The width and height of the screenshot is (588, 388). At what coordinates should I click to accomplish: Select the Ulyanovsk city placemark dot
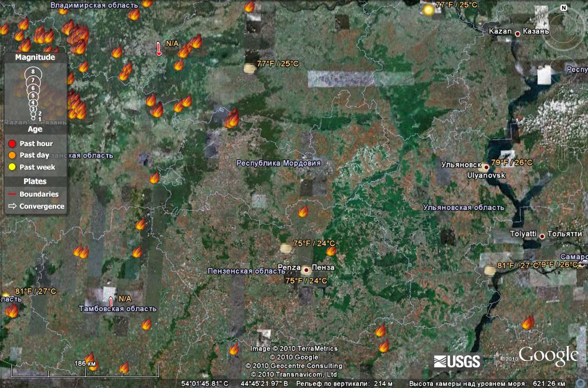486,167
